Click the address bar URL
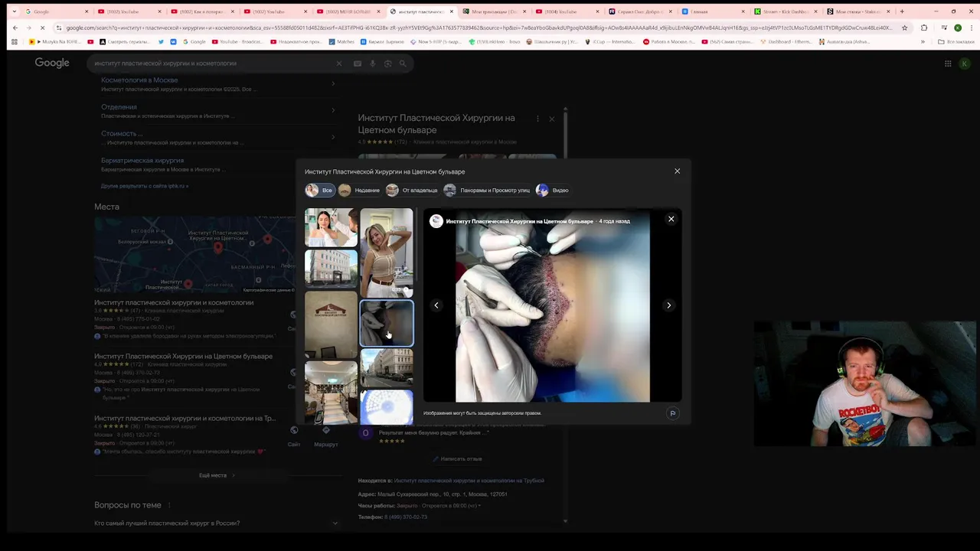The image size is (980, 551). (479, 28)
